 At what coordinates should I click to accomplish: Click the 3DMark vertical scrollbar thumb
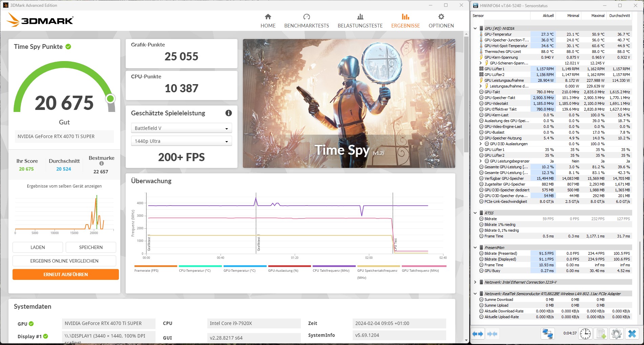[x=466, y=95]
